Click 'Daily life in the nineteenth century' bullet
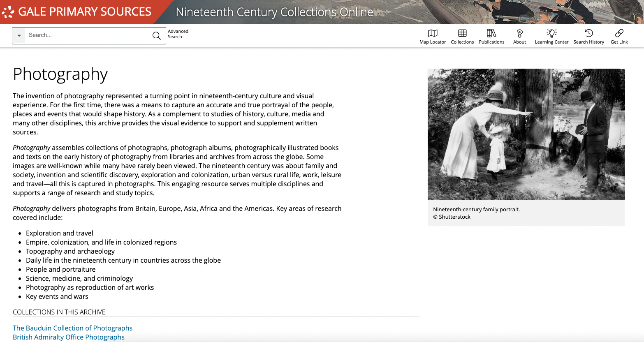The height and width of the screenshot is (342, 644). point(123,260)
